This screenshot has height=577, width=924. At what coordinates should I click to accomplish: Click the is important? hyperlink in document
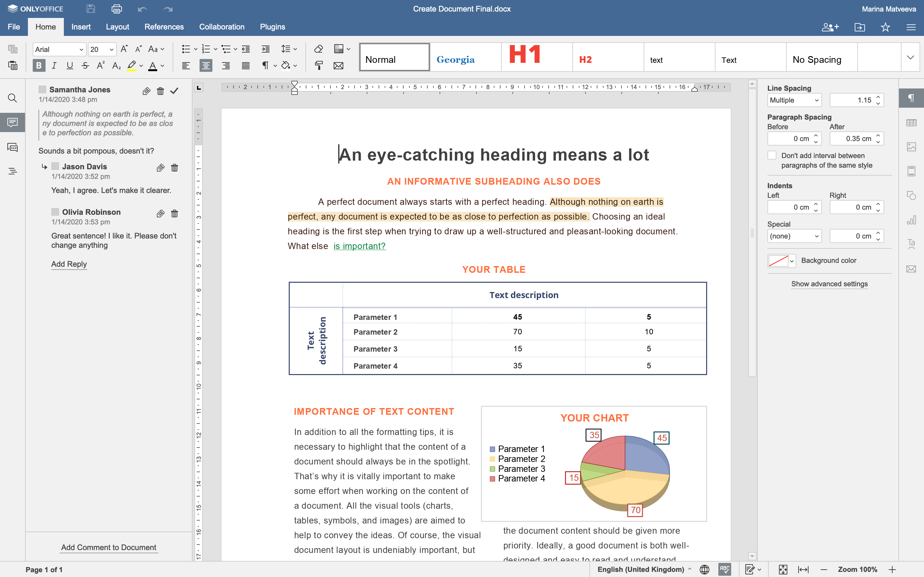pyautogui.click(x=359, y=246)
